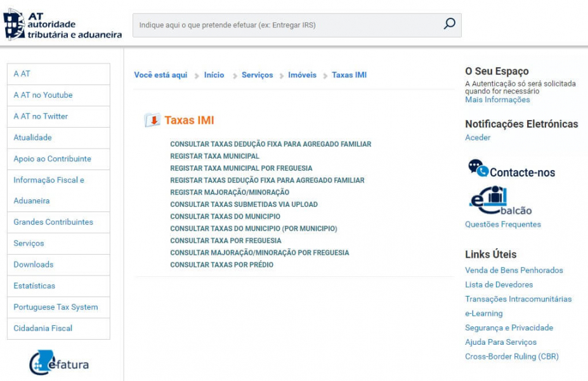Open 'A AT no Youtube' sidebar item
The height and width of the screenshot is (381, 588).
(x=43, y=95)
